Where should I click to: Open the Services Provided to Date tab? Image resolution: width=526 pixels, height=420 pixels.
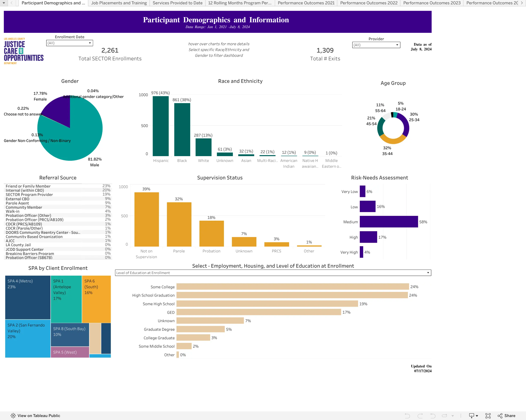(177, 3)
